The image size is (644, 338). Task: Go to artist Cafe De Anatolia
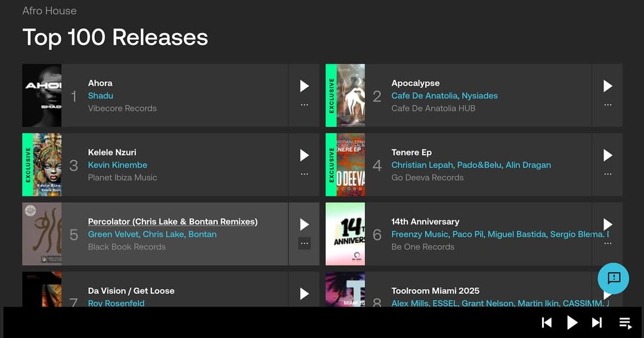[425, 96]
